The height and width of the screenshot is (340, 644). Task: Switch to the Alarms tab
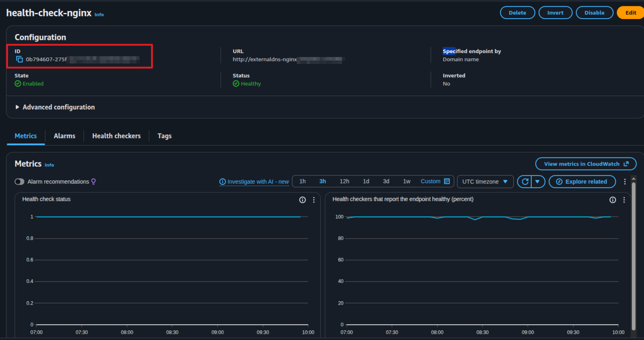click(64, 136)
